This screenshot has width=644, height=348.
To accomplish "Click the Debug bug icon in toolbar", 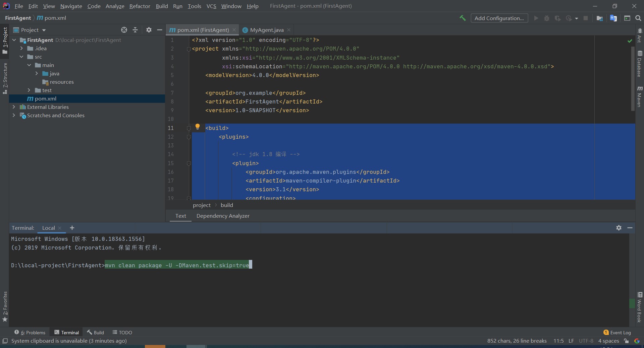I will (x=547, y=18).
